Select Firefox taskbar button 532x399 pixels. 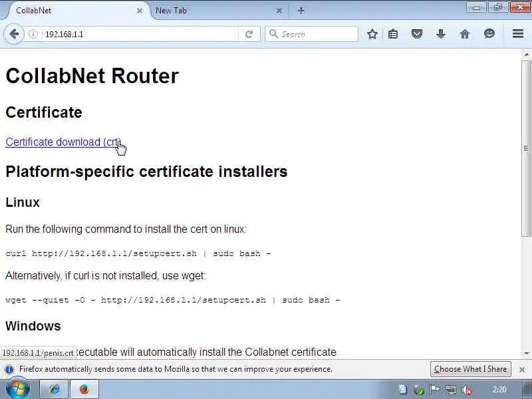click(x=84, y=389)
